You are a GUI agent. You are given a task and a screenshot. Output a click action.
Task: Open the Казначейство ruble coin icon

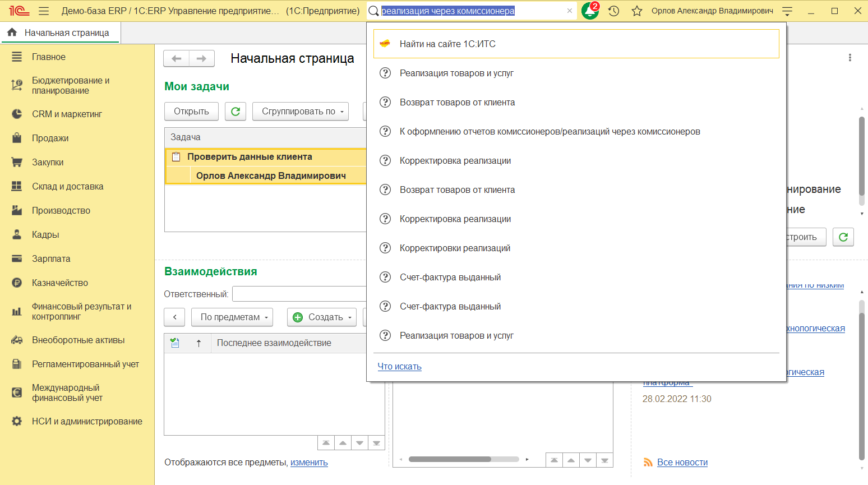[17, 283]
